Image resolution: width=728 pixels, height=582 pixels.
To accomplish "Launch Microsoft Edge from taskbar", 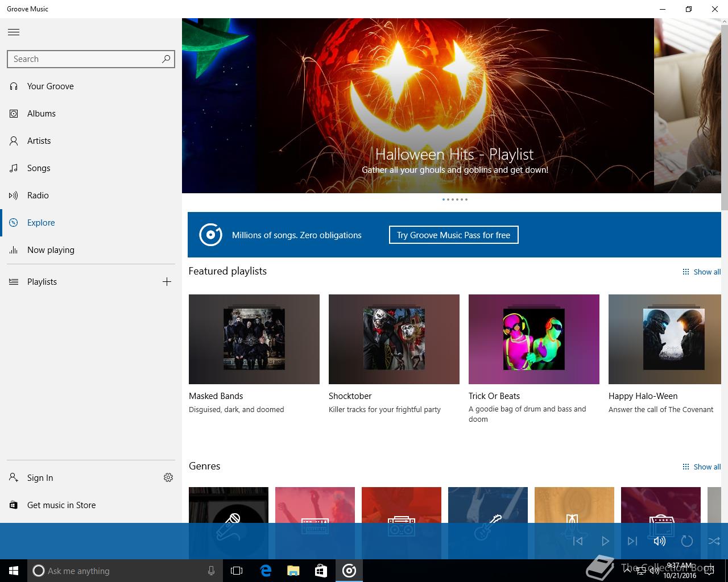I will (x=266, y=571).
